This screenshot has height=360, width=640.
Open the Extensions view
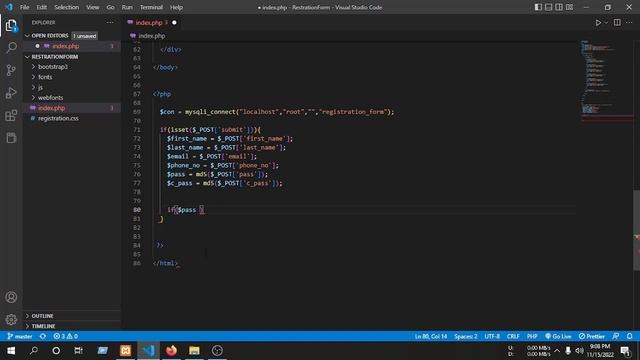pyautogui.click(x=11, y=115)
